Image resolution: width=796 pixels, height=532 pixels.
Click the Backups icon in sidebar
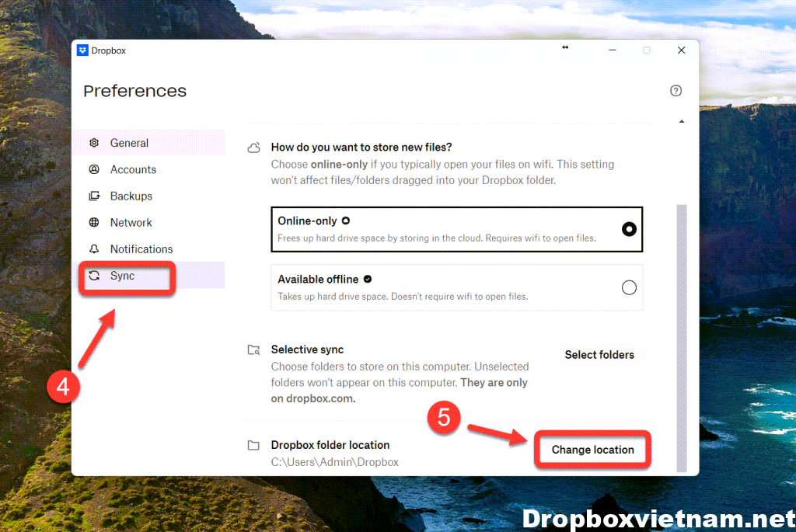(x=94, y=196)
